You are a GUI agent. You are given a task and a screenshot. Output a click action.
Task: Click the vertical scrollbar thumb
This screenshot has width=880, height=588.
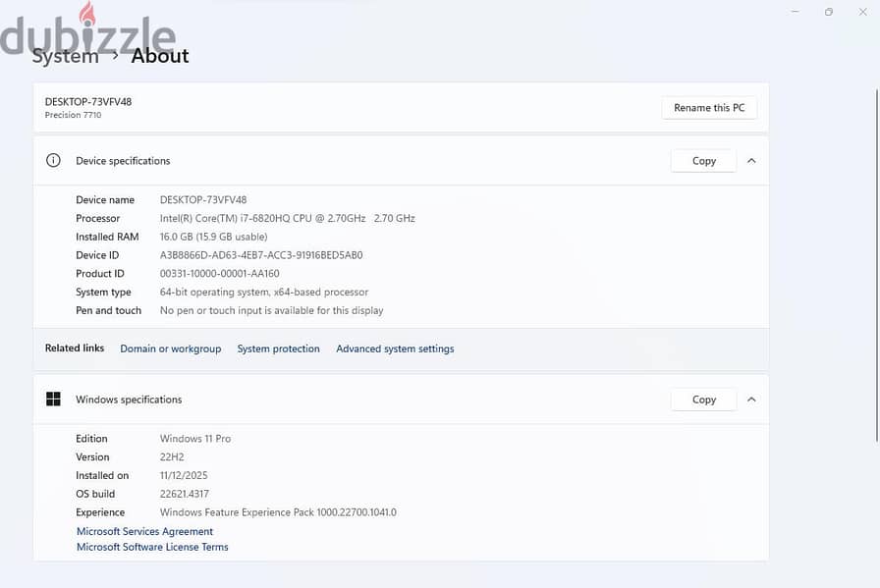[x=877, y=265]
